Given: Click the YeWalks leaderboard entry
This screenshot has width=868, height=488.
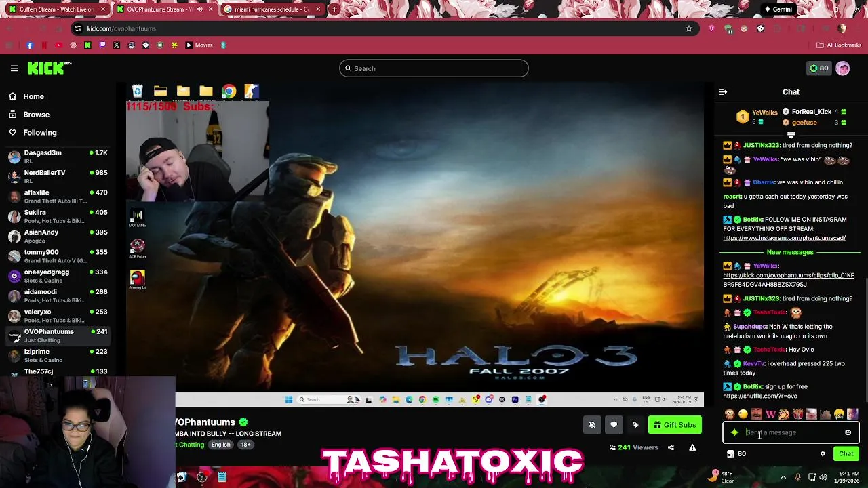Looking at the screenshot, I should (757, 117).
